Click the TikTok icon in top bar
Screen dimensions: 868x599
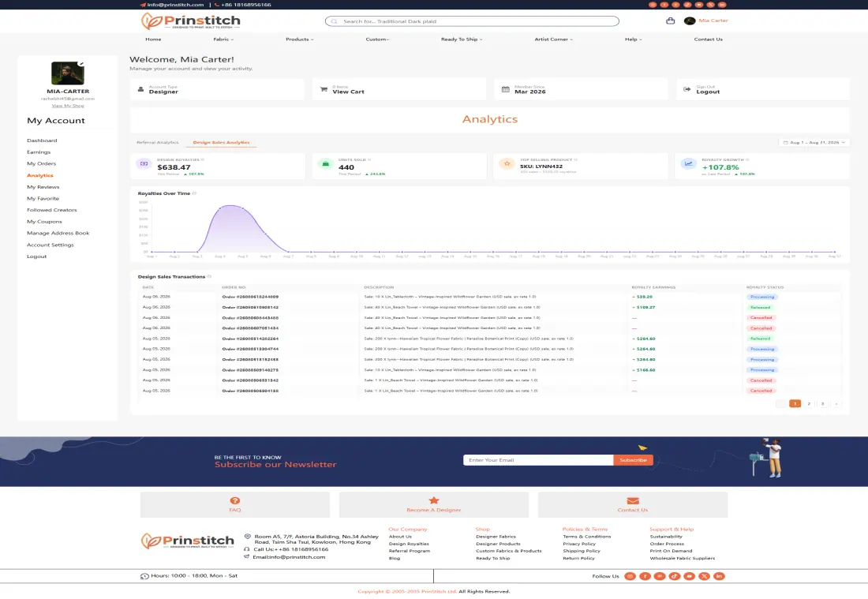[687, 5]
